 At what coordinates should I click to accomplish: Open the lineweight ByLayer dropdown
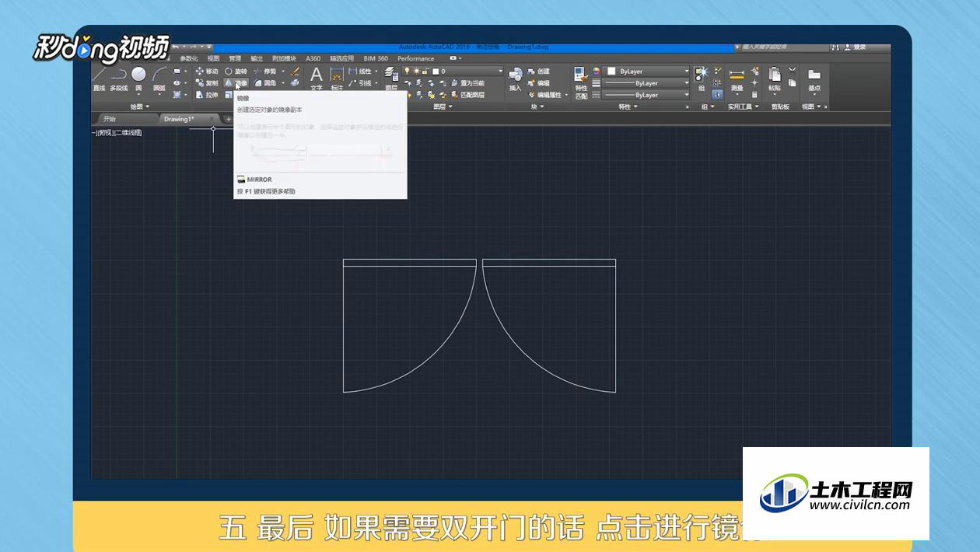[686, 83]
